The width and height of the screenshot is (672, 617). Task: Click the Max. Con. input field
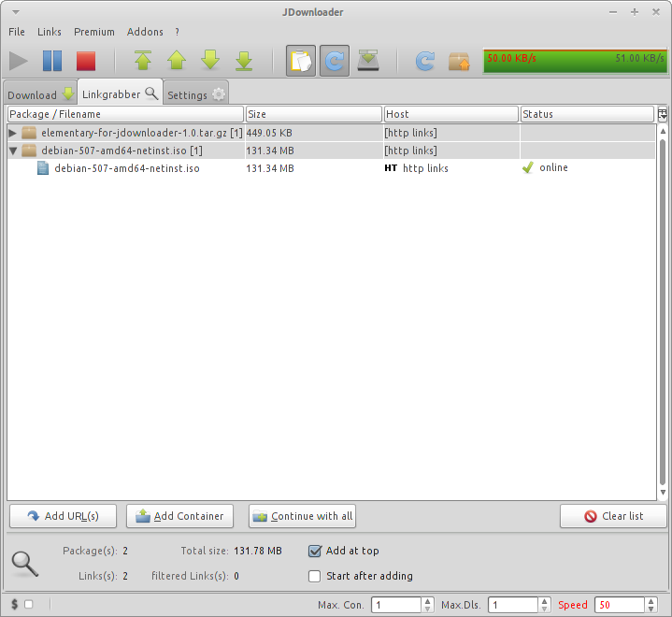pos(396,605)
